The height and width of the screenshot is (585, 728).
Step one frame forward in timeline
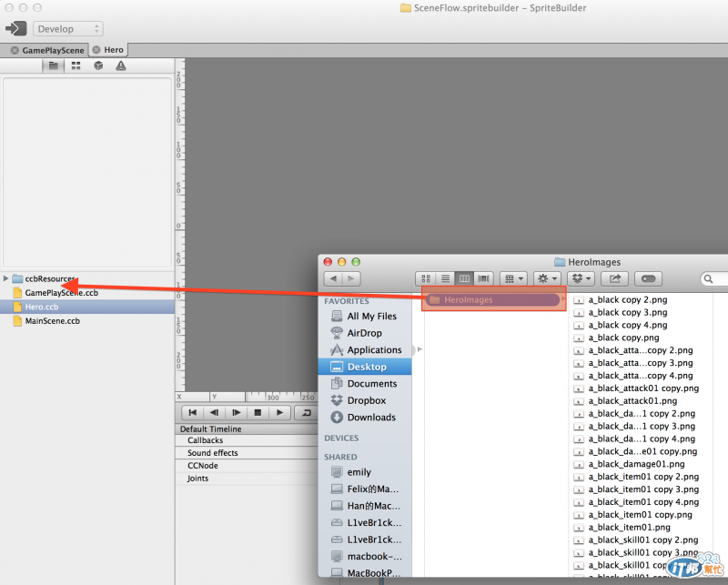coord(236,412)
